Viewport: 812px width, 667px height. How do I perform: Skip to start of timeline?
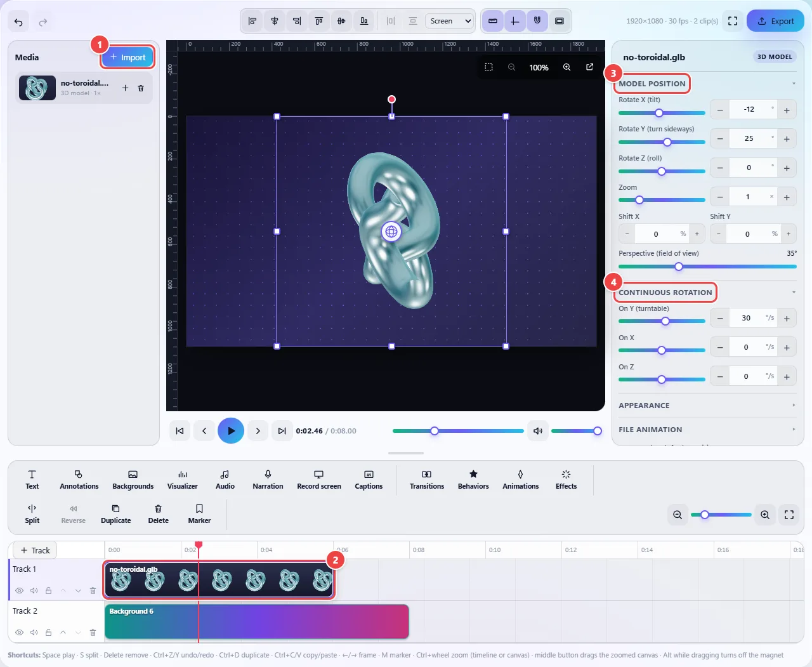180,431
